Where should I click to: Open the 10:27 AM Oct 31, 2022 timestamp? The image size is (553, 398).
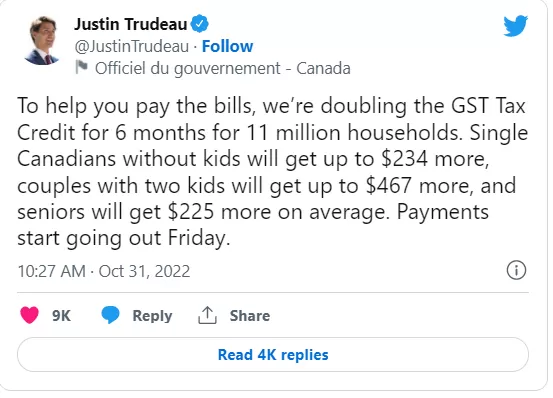pyautogui.click(x=104, y=271)
